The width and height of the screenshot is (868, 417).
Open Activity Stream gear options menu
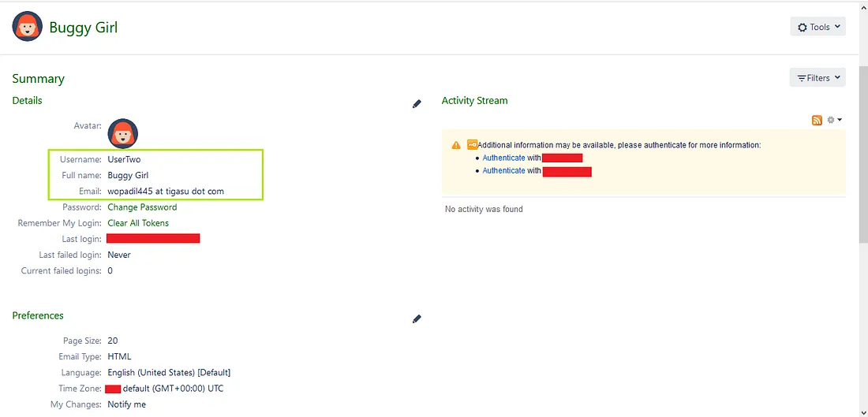tap(833, 121)
